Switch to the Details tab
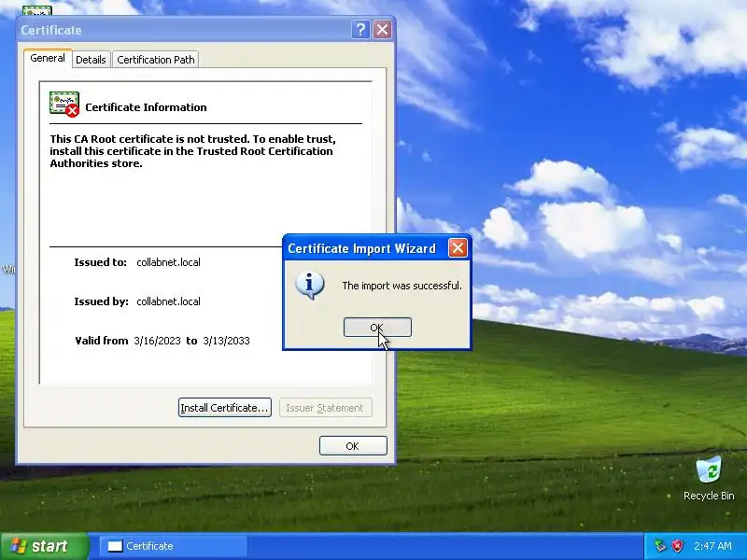Viewport: 747px width, 560px height. tap(91, 60)
